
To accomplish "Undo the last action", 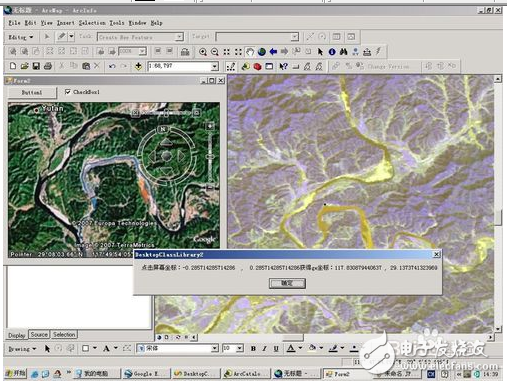I will tap(112, 66).
